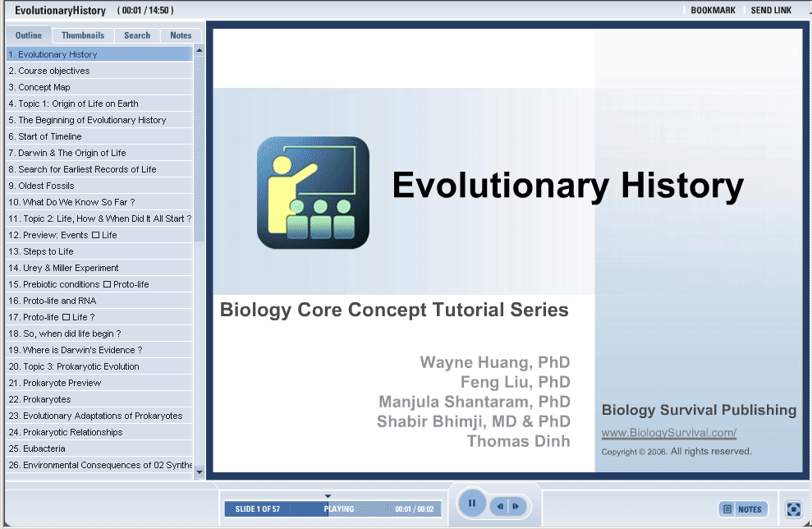
Task: Open the Search tab
Action: tap(137, 35)
